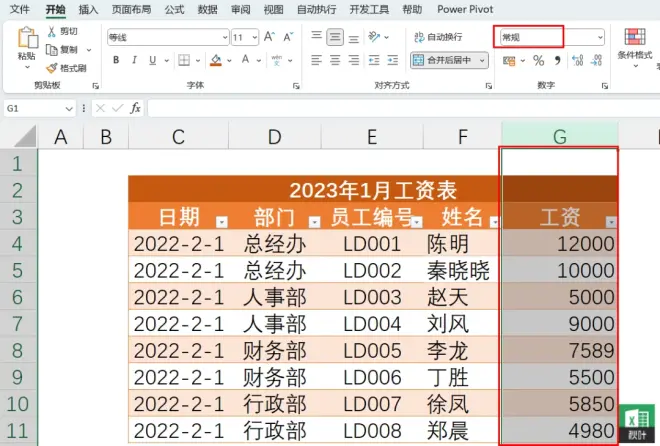Open fill color dropdown arrow
This screenshot has width=660, height=446.
tap(229, 61)
